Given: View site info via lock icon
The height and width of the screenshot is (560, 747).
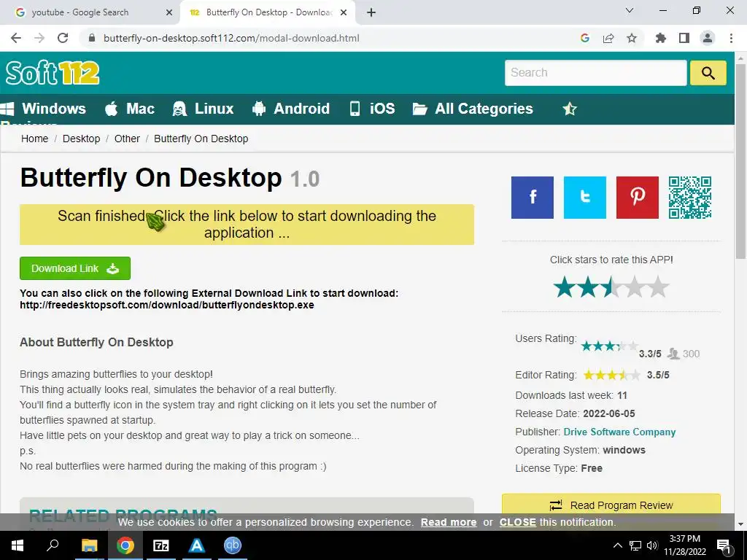Looking at the screenshot, I should (x=92, y=38).
